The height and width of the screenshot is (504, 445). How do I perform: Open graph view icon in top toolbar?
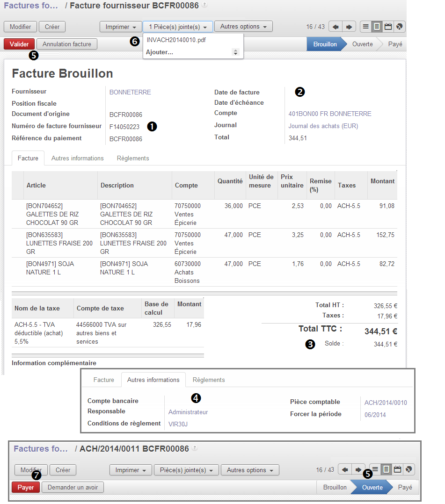pyautogui.click(x=399, y=26)
